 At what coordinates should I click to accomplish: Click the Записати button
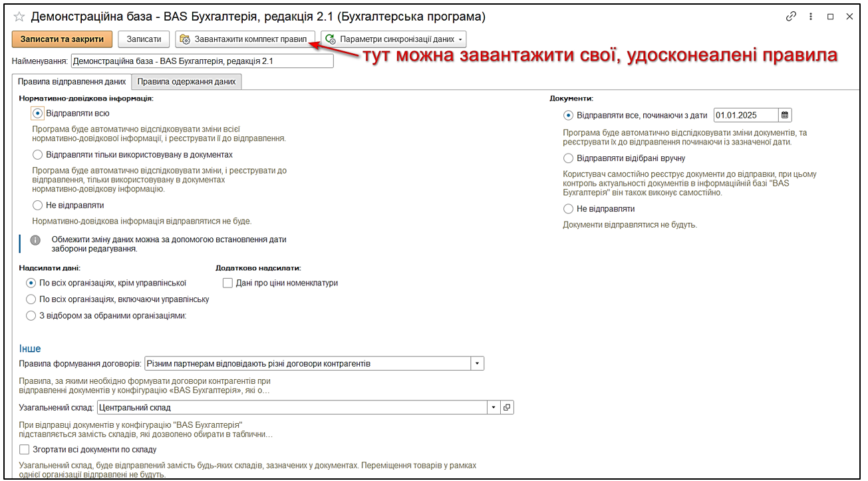click(x=144, y=39)
